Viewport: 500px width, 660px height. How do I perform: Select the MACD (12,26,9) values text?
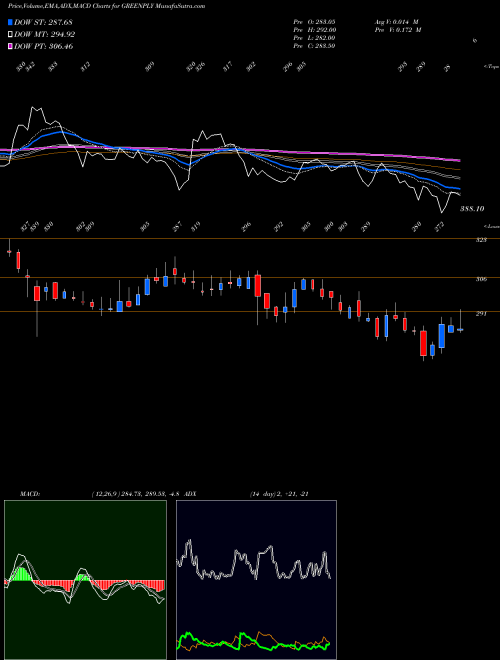(136, 494)
